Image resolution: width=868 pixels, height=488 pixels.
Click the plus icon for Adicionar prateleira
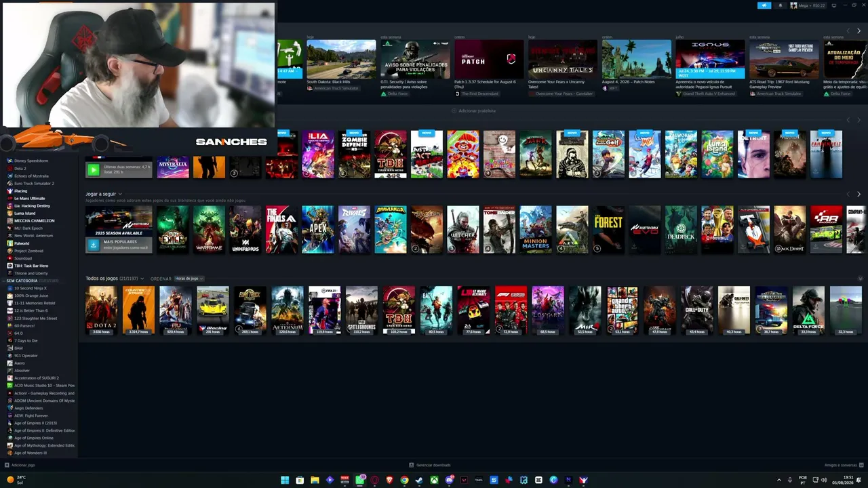coord(454,110)
